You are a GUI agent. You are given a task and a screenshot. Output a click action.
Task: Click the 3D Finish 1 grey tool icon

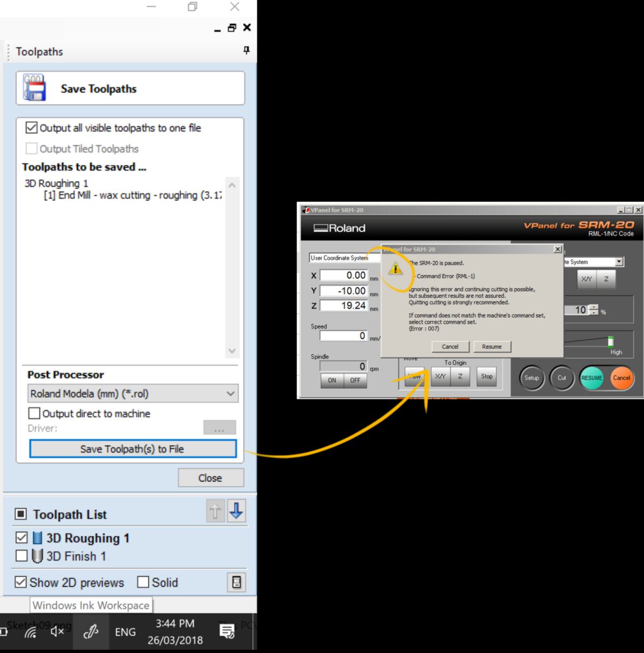click(x=37, y=556)
